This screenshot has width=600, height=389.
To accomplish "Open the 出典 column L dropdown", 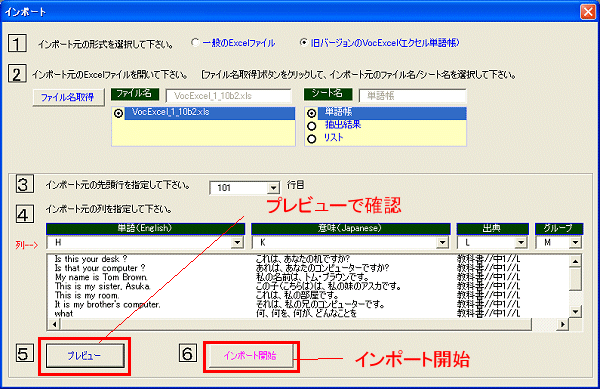I will pos(520,243).
